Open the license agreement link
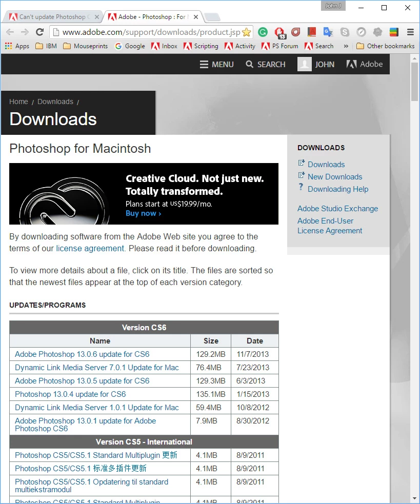The width and height of the screenshot is (420, 504). tap(90, 249)
